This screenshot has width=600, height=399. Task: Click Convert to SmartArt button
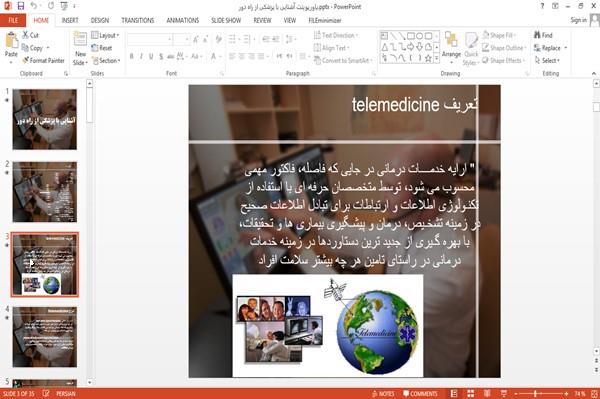(343, 60)
